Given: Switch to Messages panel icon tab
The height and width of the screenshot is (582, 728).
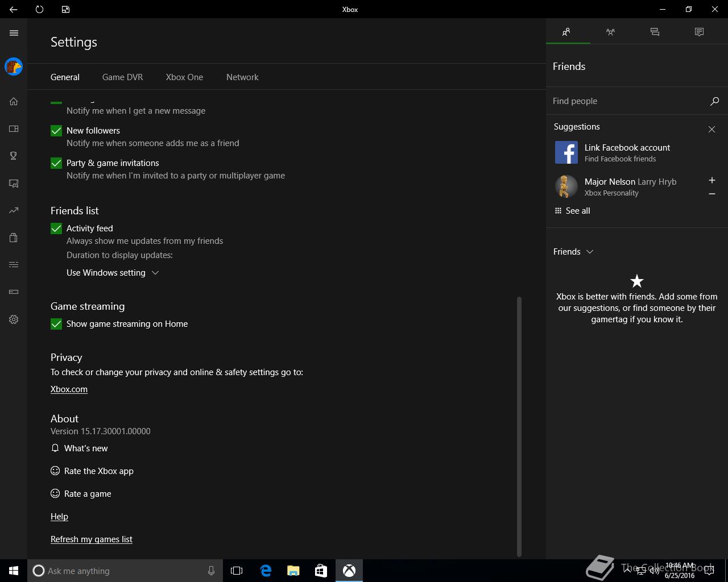Looking at the screenshot, I should (x=655, y=32).
